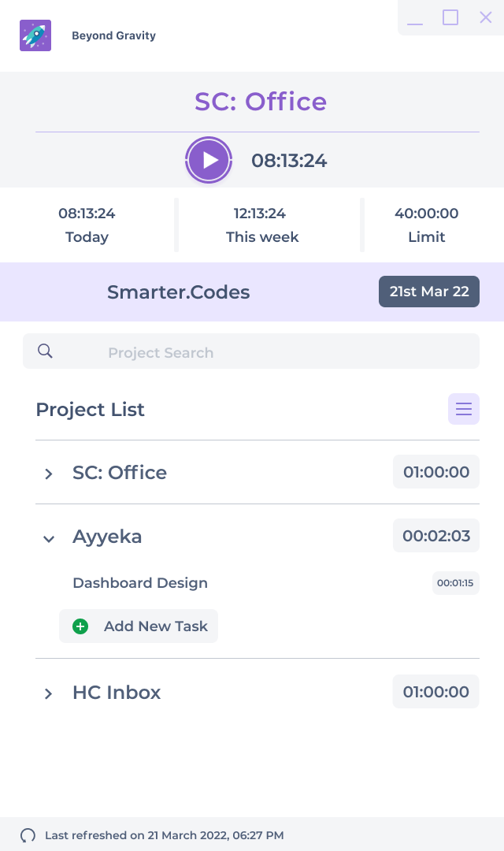
Task: Click the Add New Task button
Action: (139, 626)
